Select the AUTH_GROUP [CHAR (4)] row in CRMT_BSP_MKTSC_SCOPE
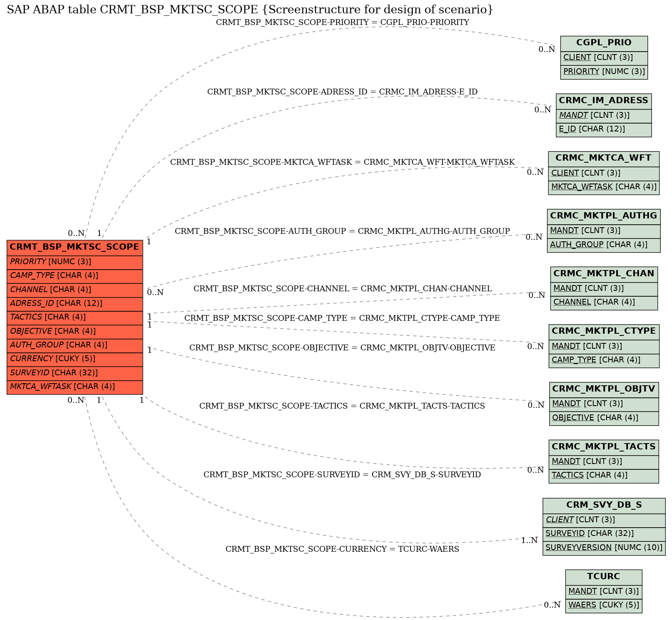Viewport: 672px width, 620px height. 75,345
